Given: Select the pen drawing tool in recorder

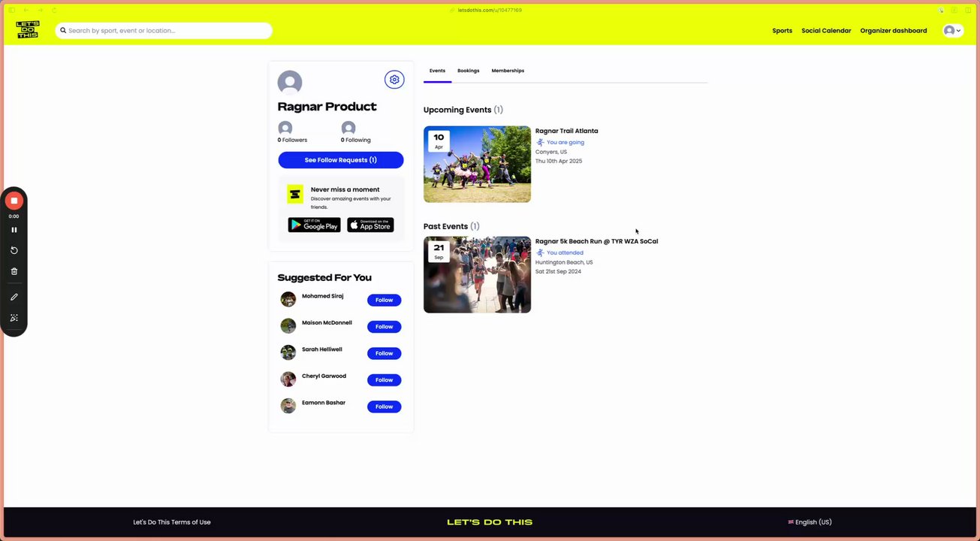Looking at the screenshot, I should tap(14, 297).
